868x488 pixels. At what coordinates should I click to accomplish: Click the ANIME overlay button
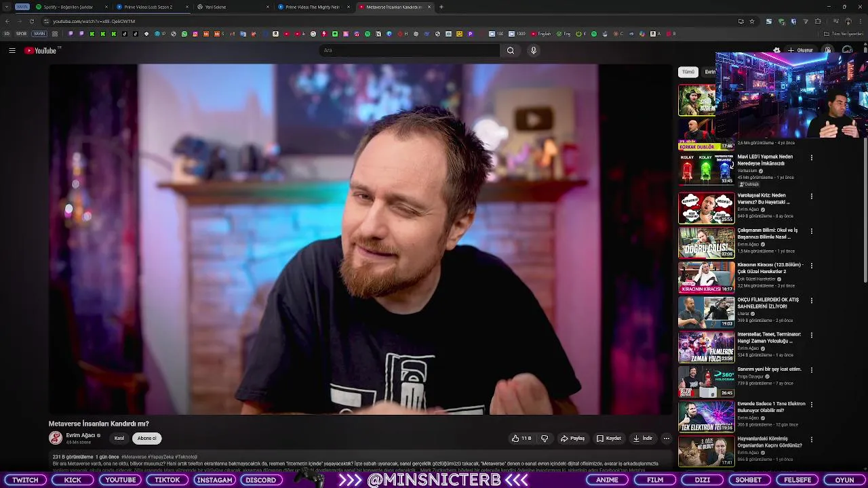(607, 480)
